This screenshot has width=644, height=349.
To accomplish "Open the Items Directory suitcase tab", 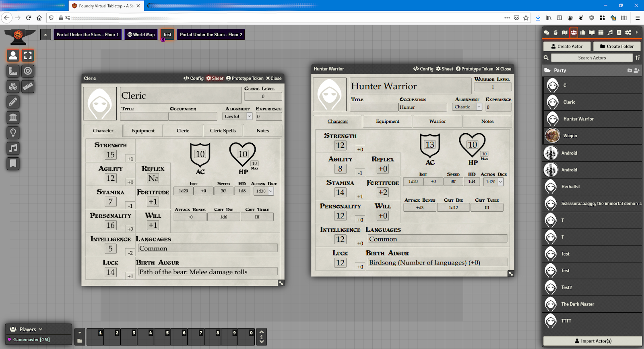I will click(583, 33).
